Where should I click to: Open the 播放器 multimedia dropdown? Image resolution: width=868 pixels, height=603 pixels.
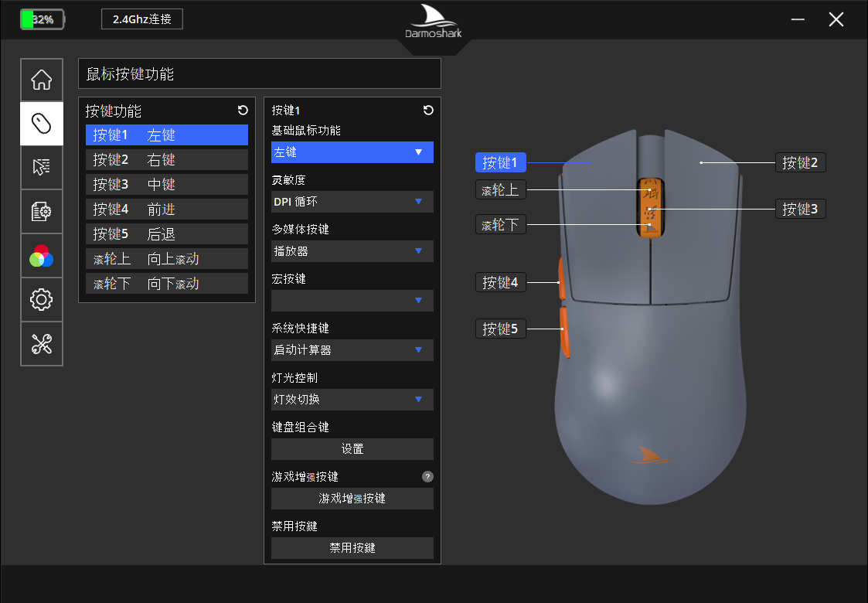coord(352,250)
